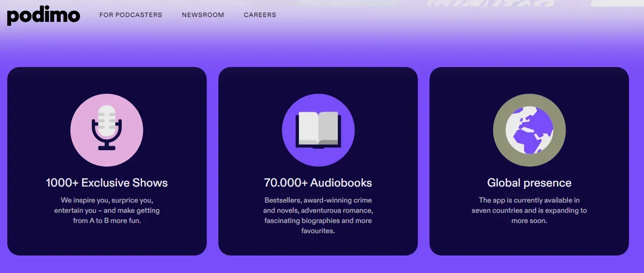Click the text 'We inspire you, surprice you'
This screenshot has width=644, height=273.
point(107,200)
